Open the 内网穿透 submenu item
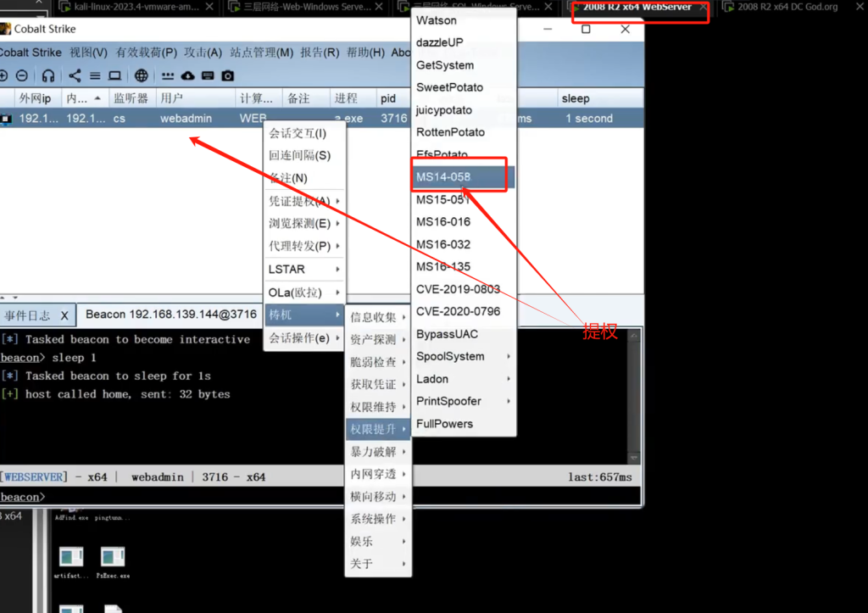This screenshot has height=613, width=868. [x=378, y=474]
